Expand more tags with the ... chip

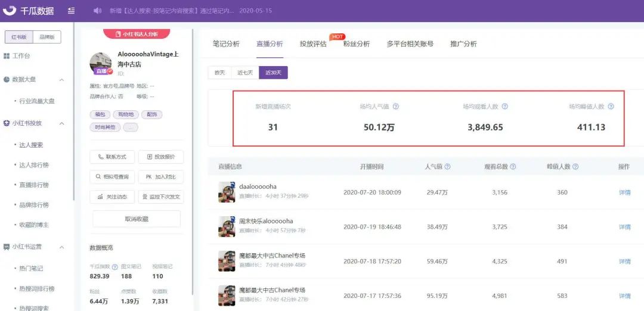click(131, 127)
